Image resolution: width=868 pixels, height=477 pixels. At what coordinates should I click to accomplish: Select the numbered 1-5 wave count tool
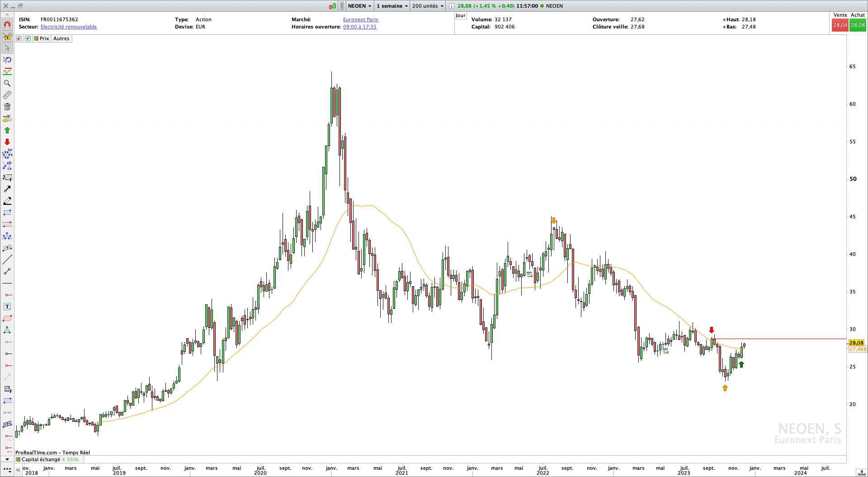[x=7, y=154]
